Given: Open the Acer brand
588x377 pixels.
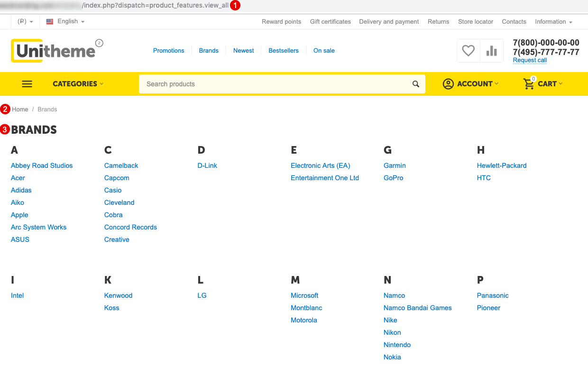Looking at the screenshot, I should point(18,178).
